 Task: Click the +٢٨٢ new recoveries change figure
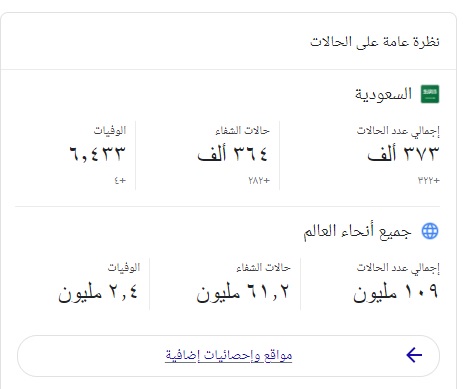tap(259, 180)
